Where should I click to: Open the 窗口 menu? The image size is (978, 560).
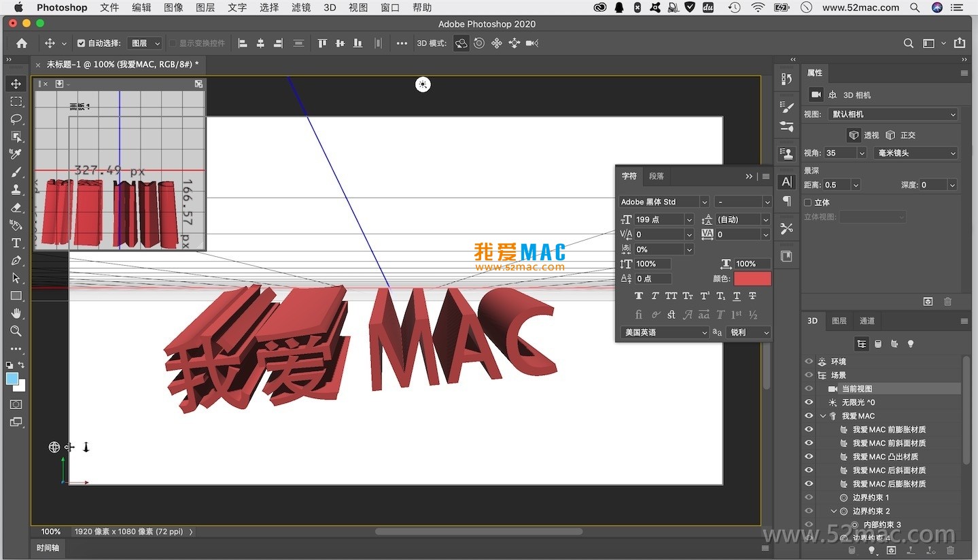coord(390,7)
